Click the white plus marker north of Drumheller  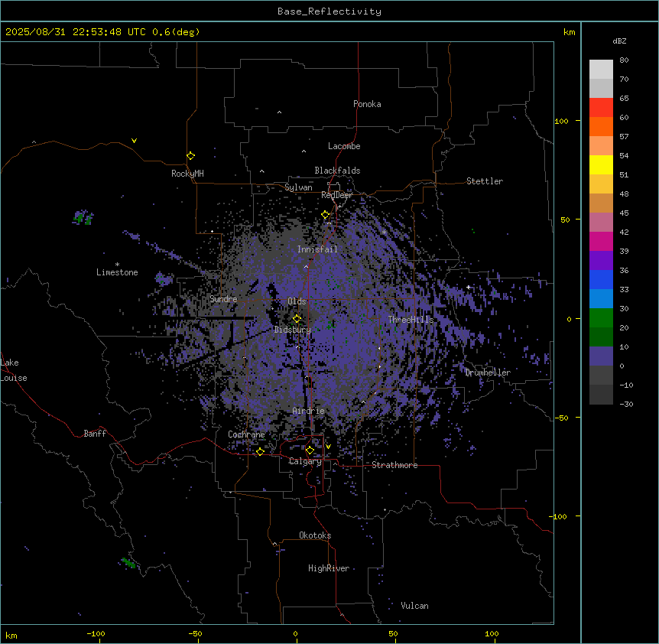(468, 287)
